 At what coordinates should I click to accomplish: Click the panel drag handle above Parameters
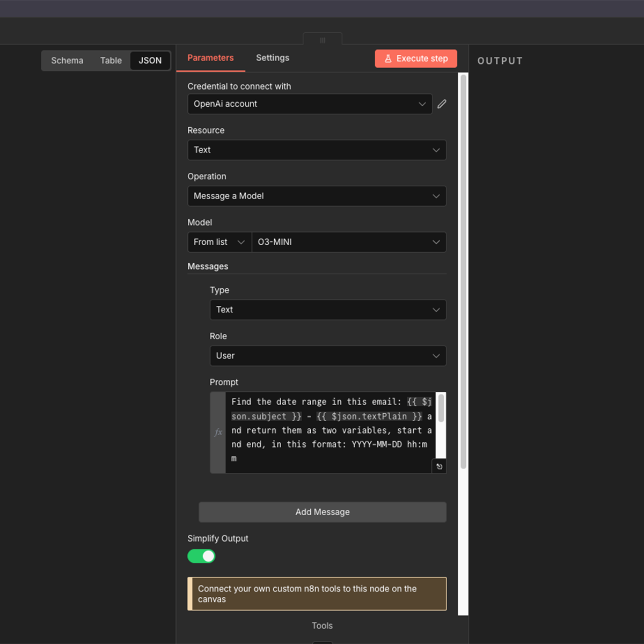pos(323,39)
